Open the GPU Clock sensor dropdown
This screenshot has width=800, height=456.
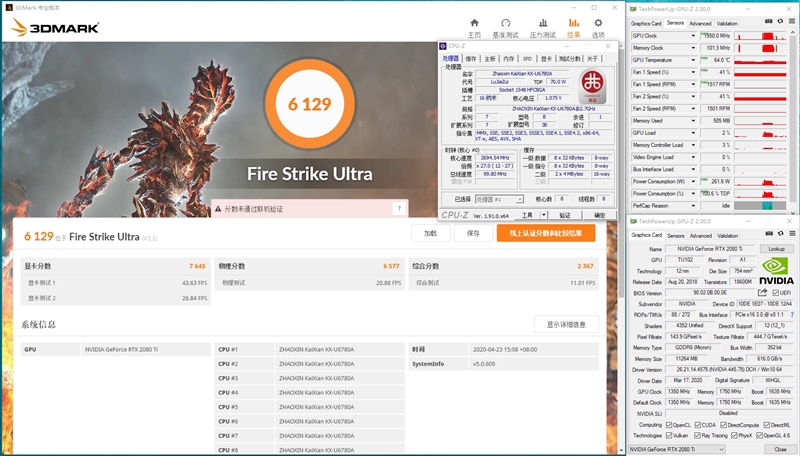(x=693, y=36)
